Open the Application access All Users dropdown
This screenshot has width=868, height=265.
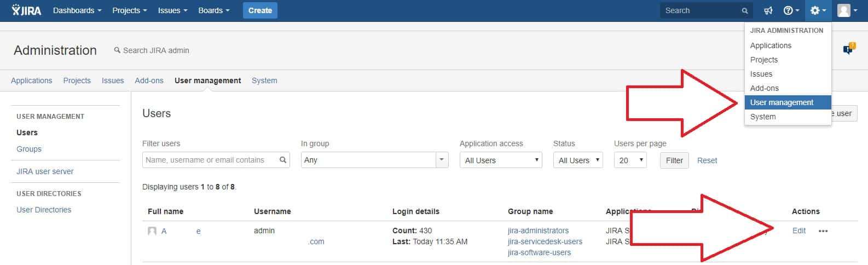click(x=501, y=160)
